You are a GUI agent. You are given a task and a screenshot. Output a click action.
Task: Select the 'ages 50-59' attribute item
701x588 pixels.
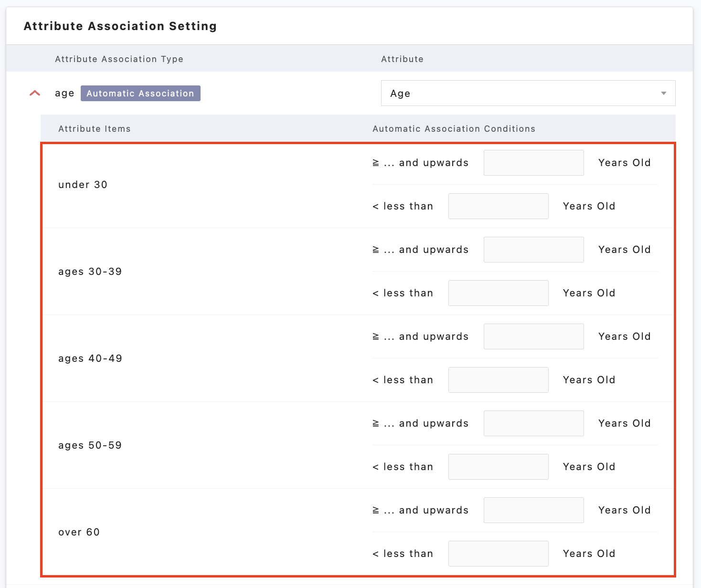pos(90,445)
